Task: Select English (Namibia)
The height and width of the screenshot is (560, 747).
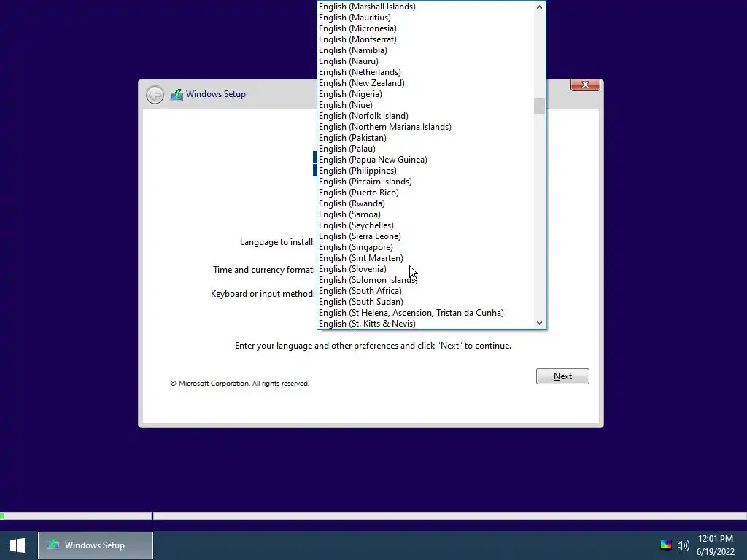Action: point(425,50)
